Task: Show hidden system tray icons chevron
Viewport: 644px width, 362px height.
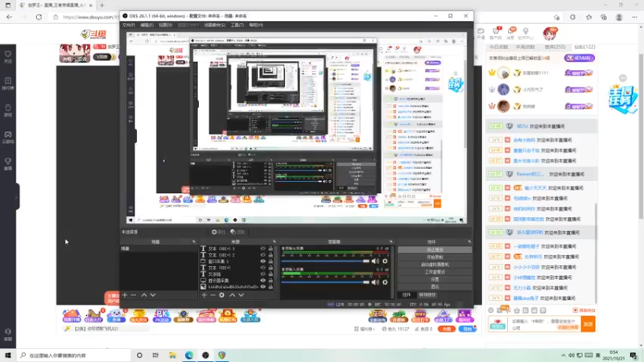Action: [x=563, y=356]
